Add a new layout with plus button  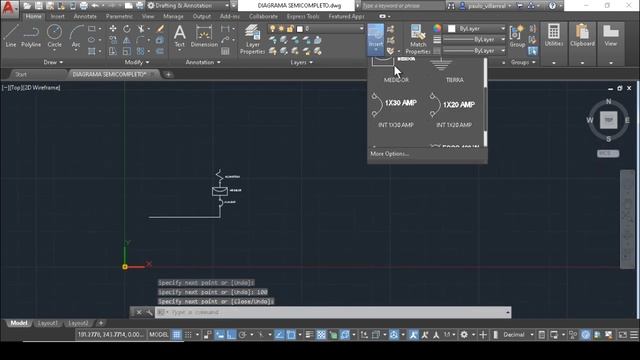pos(101,323)
